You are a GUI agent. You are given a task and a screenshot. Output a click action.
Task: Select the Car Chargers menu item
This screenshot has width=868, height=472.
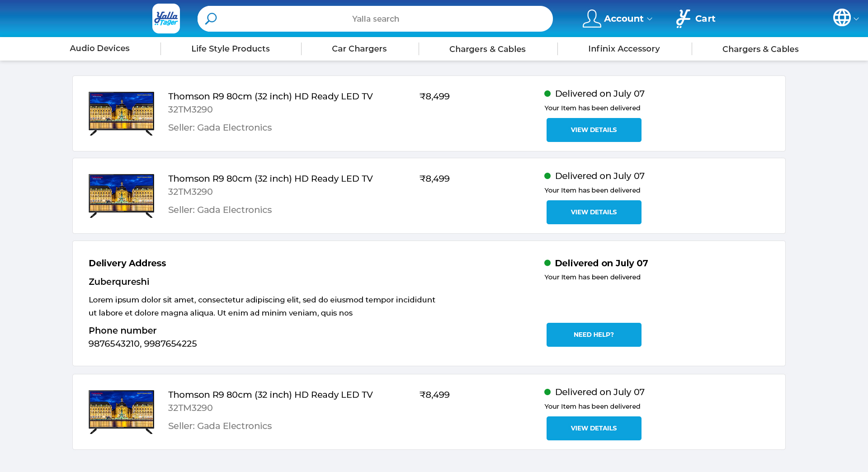[359, 49]
